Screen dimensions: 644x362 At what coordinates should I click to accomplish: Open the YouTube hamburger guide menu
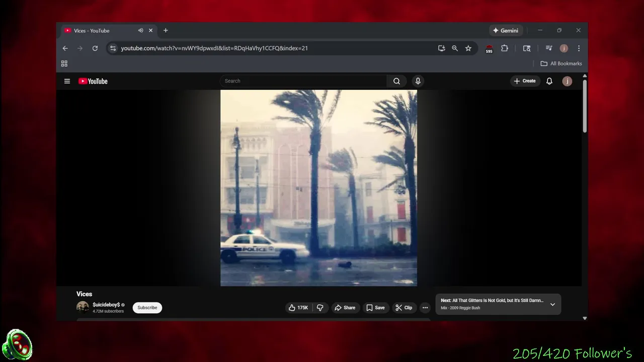point(67,81)
